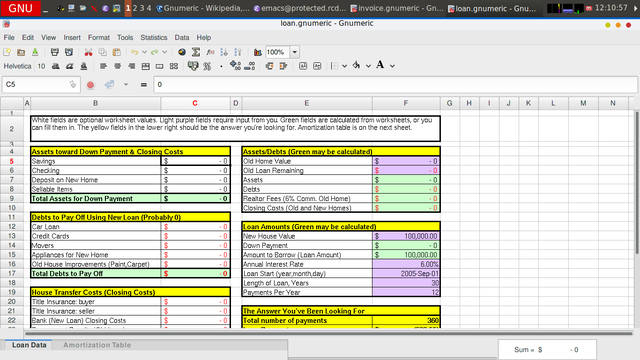Select the Loan Data sheet tab
Image resolution: width=640 pixels, height=360 pixels.
click(29, 345)
